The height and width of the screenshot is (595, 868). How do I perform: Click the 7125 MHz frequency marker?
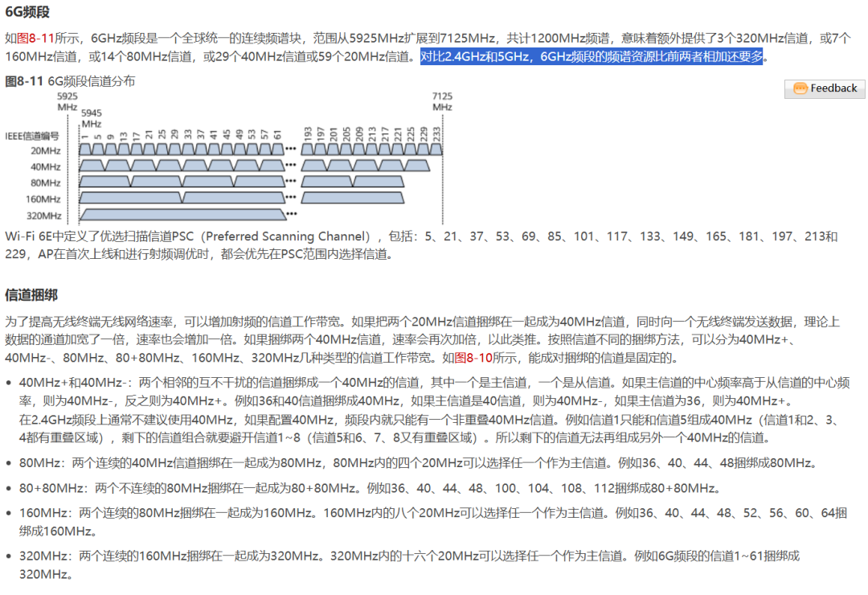point(441,101)
